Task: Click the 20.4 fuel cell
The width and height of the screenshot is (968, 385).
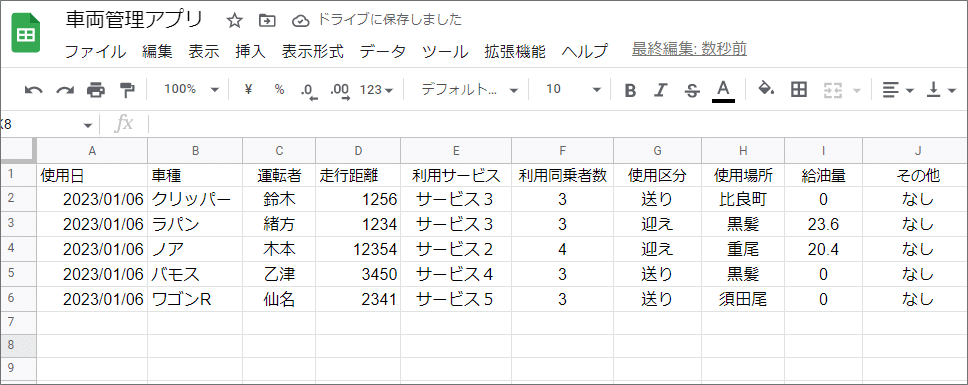Action: click(x=824, y=249)
